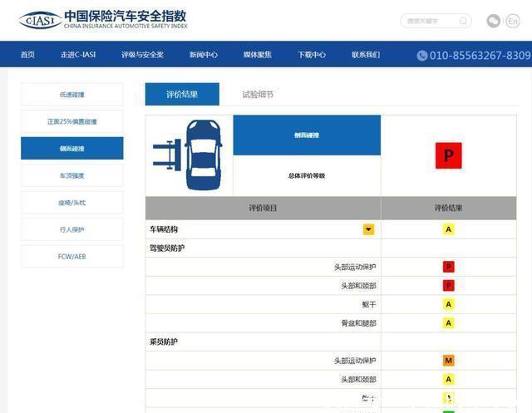This screenshot has height=413, width=532.
Task: Click the M badge for passenger 头部运动保护
Action: click(449, 361)
